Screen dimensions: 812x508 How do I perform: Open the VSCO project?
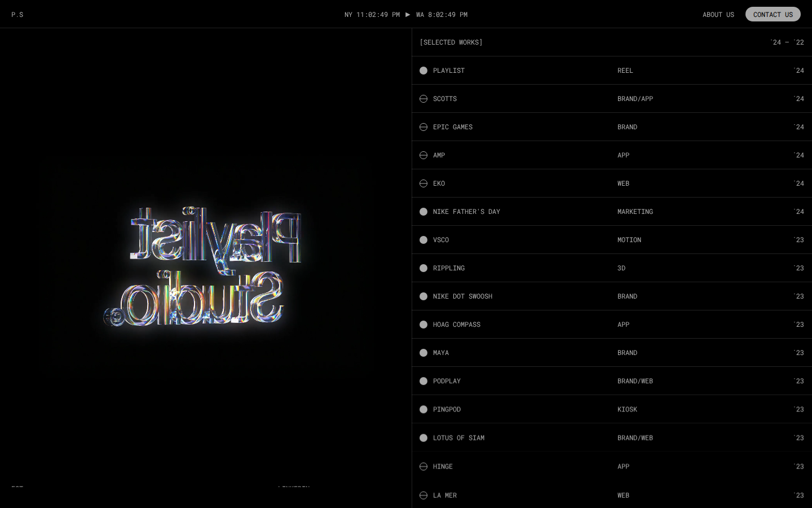pos(612,240)
